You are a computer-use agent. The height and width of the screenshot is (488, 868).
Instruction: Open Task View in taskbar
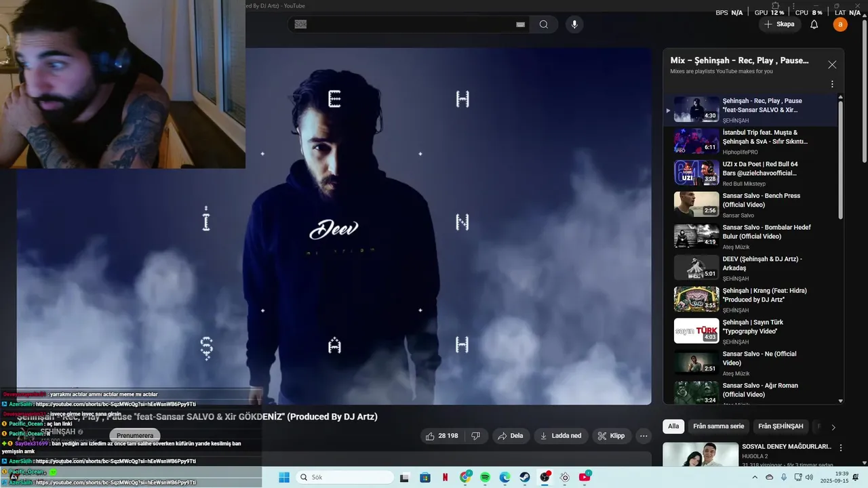[x=404, y=477]
